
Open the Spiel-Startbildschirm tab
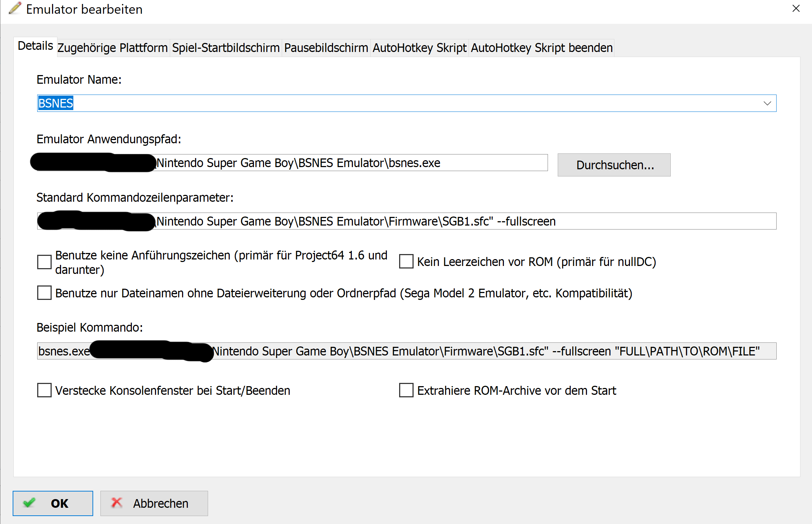pyautogui.click(x=226, y=48)
